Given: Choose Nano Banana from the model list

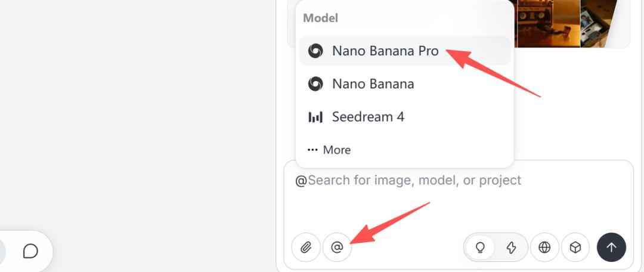Looking at the screenshot, I should tap(373, 84).
